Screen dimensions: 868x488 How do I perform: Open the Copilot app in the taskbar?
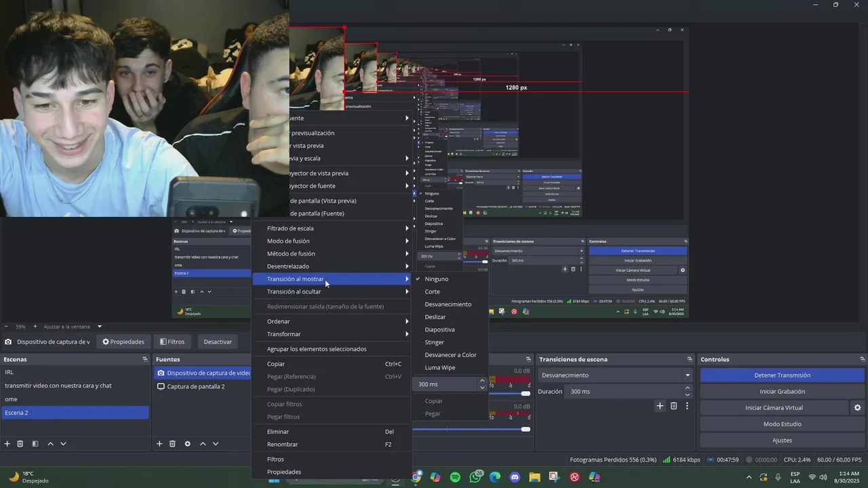point(435,478)
